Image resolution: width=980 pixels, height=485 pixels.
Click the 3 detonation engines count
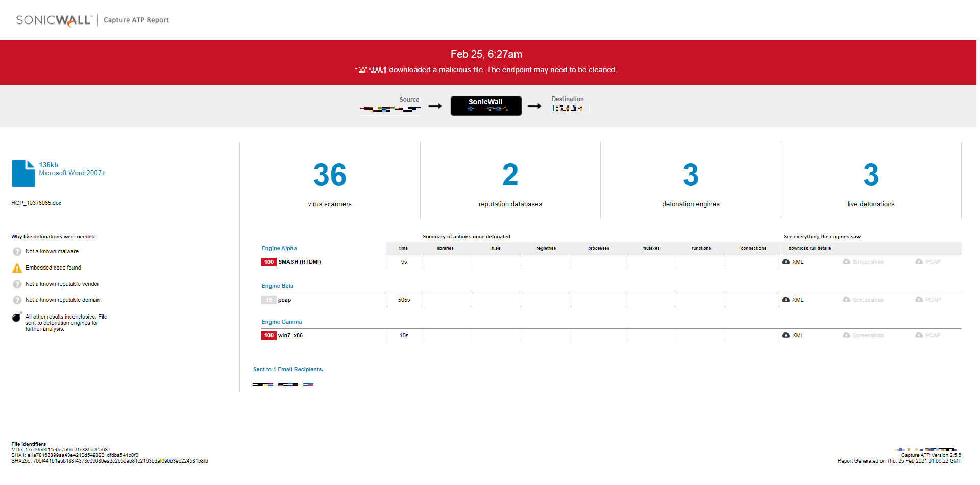pos(691,175)
